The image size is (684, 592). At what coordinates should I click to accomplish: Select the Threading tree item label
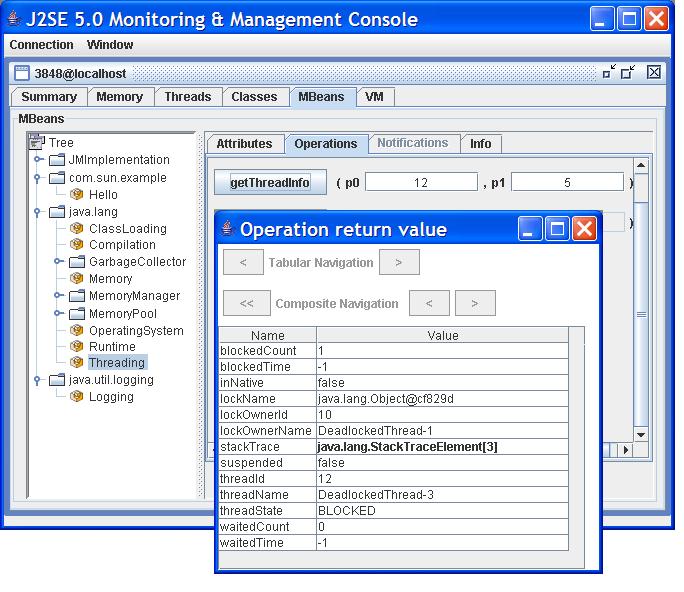tap(116, 363)
